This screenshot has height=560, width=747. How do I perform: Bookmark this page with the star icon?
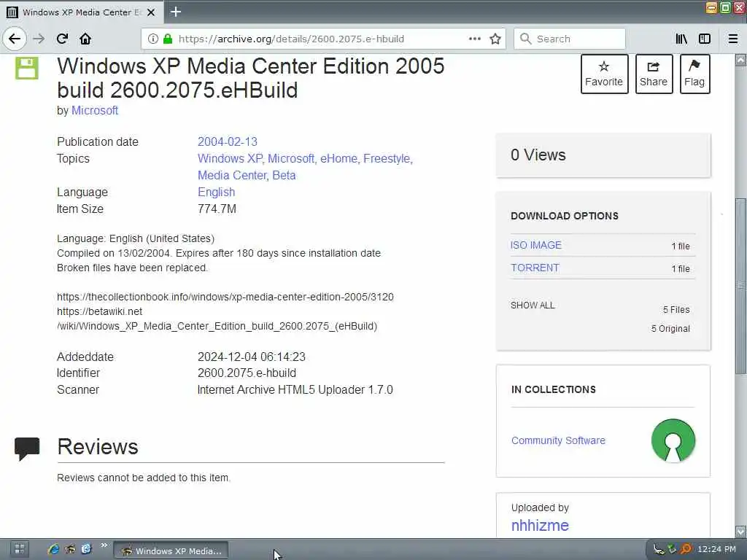pos(495,39)
